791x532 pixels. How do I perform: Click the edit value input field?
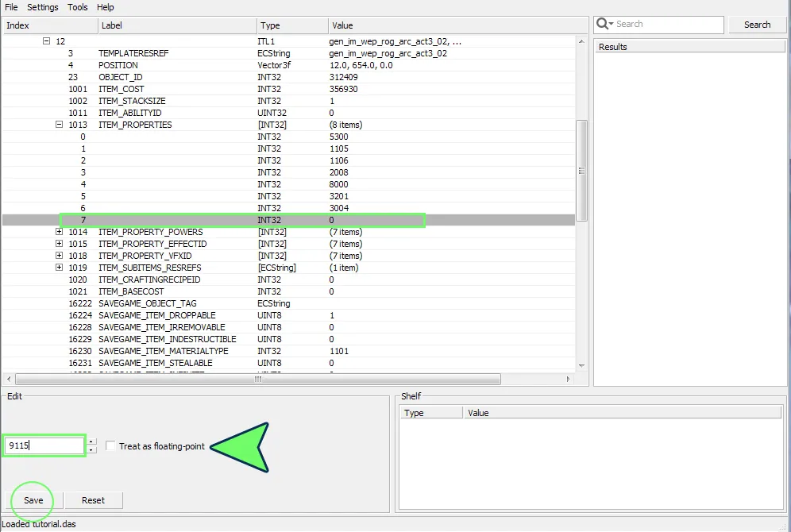point(44,446)
